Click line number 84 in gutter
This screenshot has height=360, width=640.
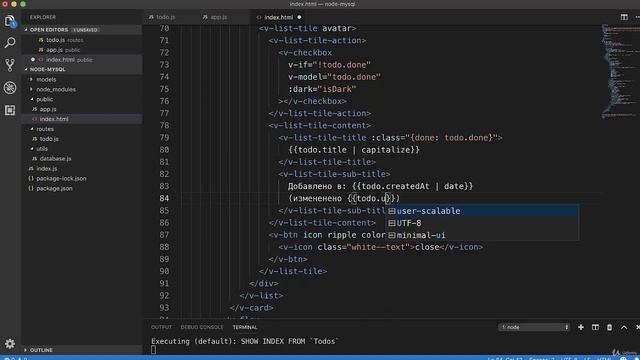(x=164, y=198)
